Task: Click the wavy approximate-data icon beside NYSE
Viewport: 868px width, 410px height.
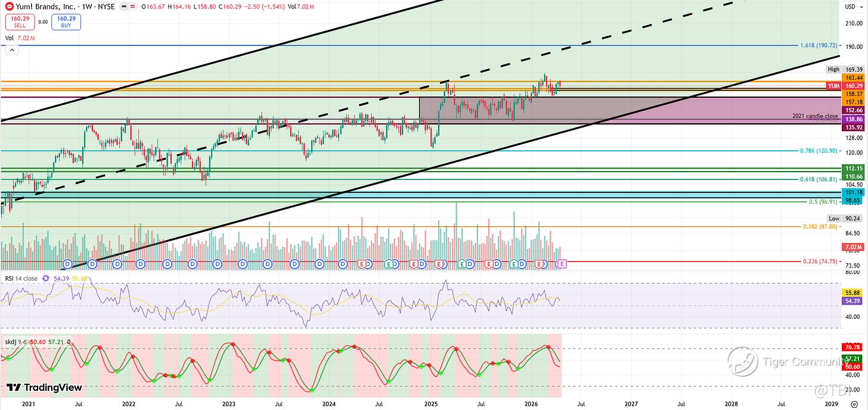Action: [x=133, y=7]
